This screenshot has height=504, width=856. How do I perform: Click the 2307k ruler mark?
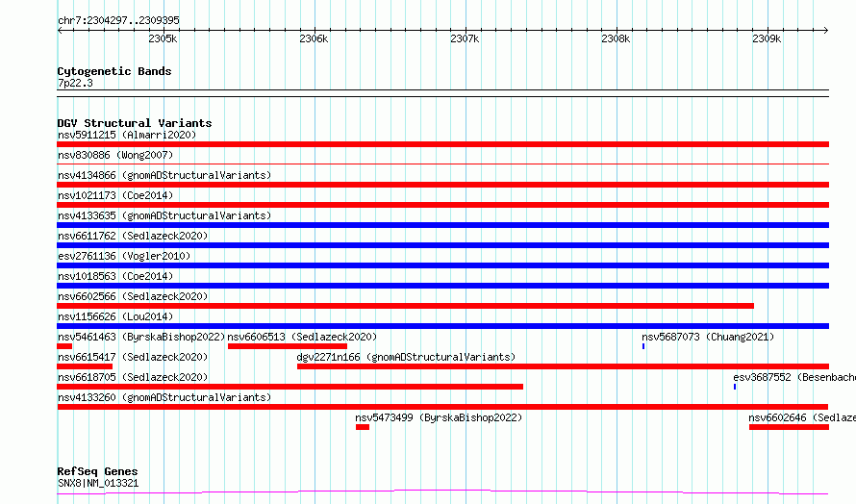465,38
